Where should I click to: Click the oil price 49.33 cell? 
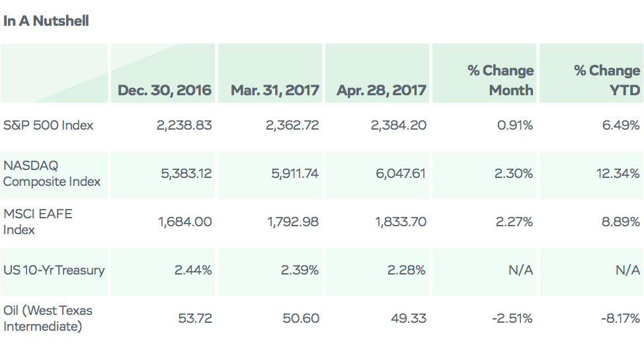pos(377,318)
